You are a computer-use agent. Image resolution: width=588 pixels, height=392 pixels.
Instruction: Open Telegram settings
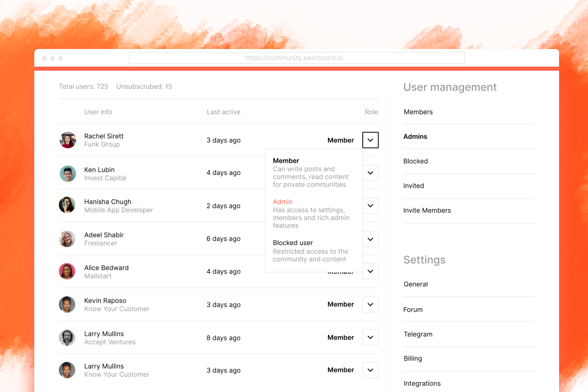pyautogui.click(x=418, y=334)
